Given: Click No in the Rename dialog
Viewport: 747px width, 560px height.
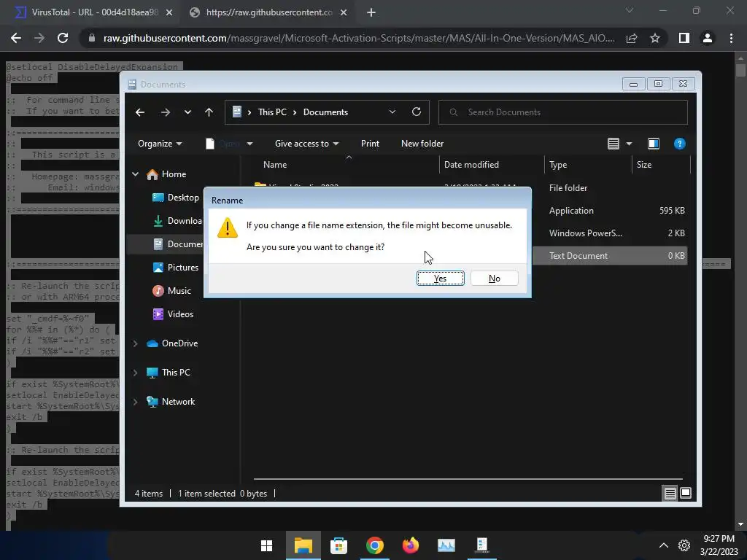Looking at the screenshot, I should [x=494, y=279].
